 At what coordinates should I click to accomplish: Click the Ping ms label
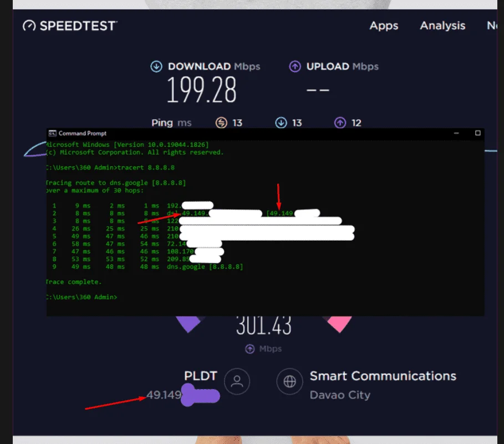(171, 123)
